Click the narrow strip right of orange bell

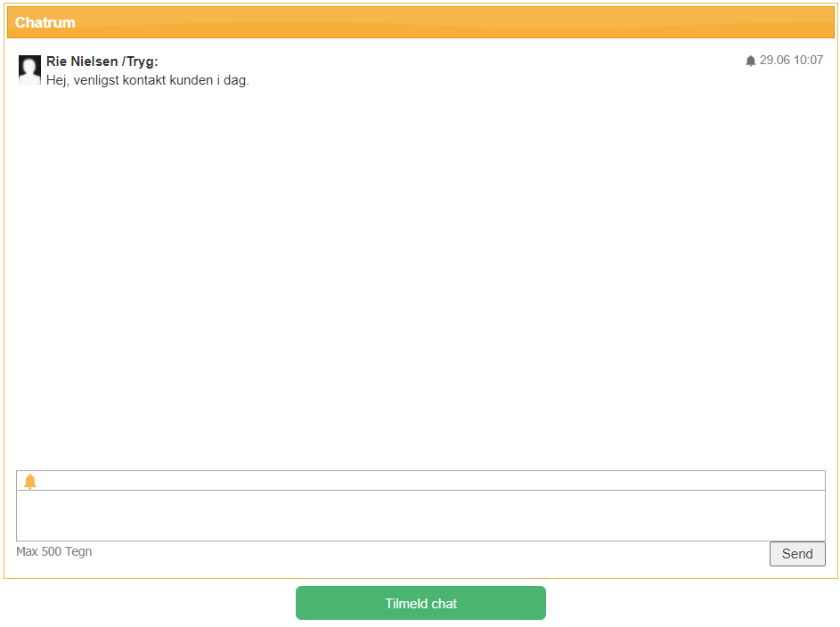coord(428,481)
